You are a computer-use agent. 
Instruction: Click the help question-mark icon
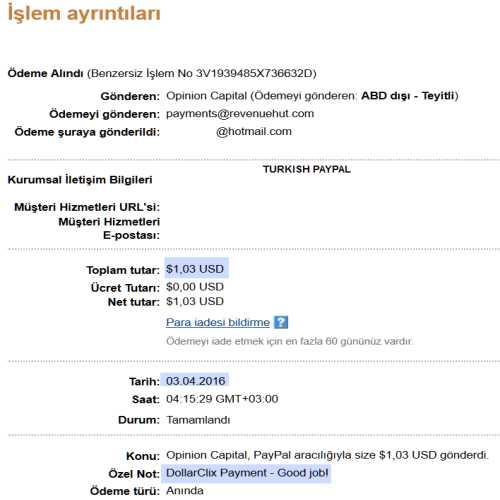tap(281, 322)
